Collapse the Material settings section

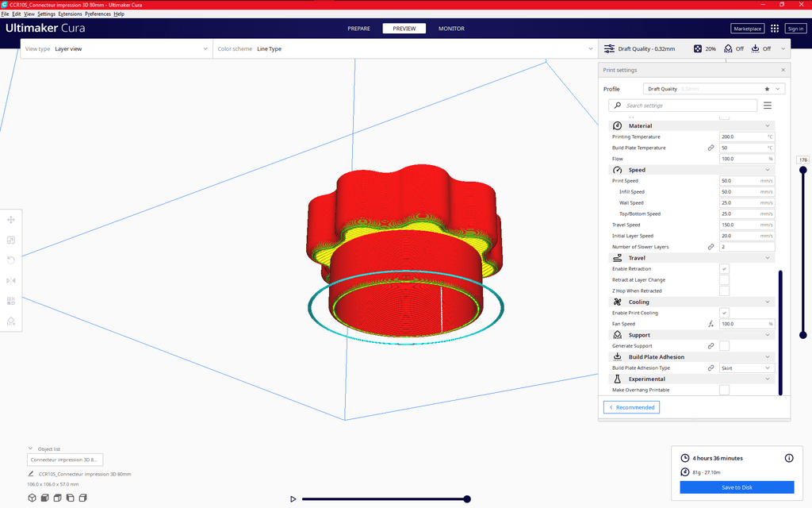click(x=691, y=126)
